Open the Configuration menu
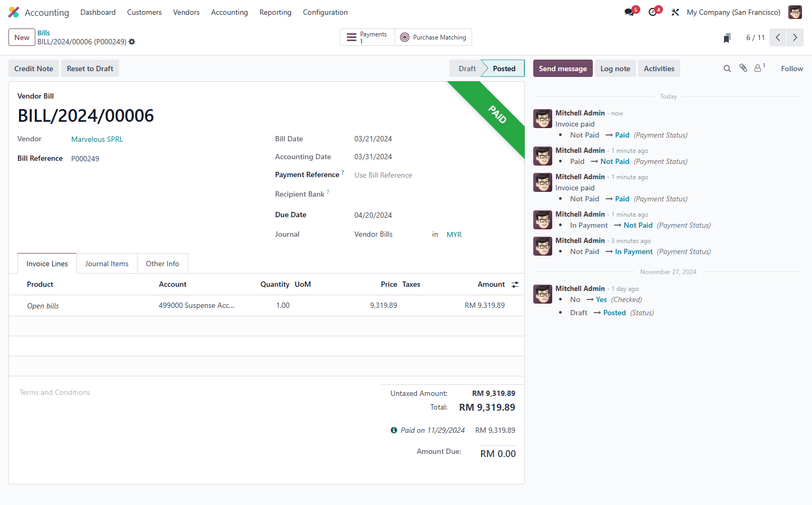 point(325,12)
